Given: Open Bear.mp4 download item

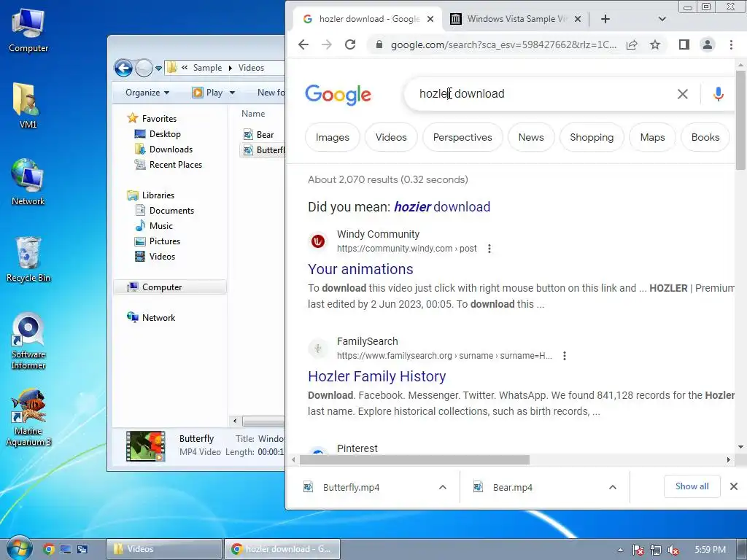Looking at the screenshot, I should (513, 487).
